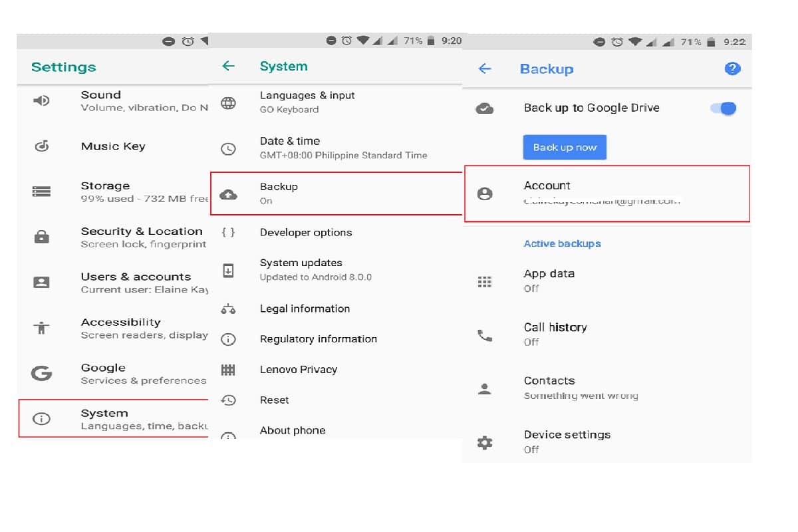Open Users & accounts settings

pyautogui.click(x=112, y=283)
